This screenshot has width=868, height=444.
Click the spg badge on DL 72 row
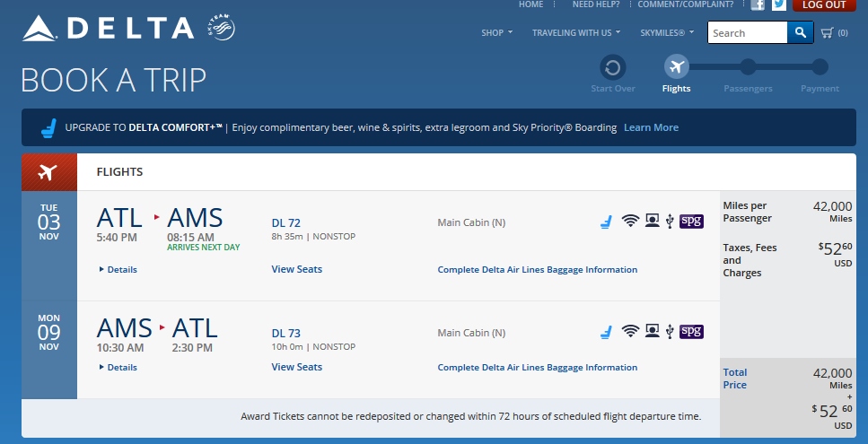691,222
